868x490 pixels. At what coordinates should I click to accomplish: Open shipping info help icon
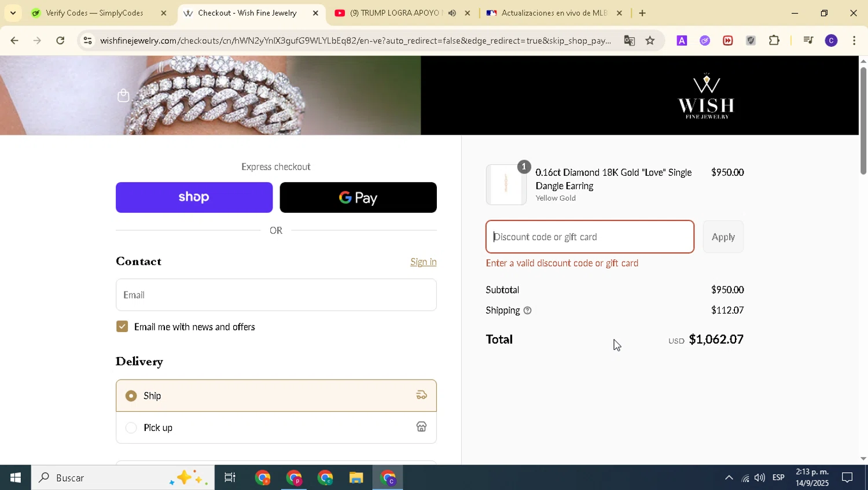[527, 311]
